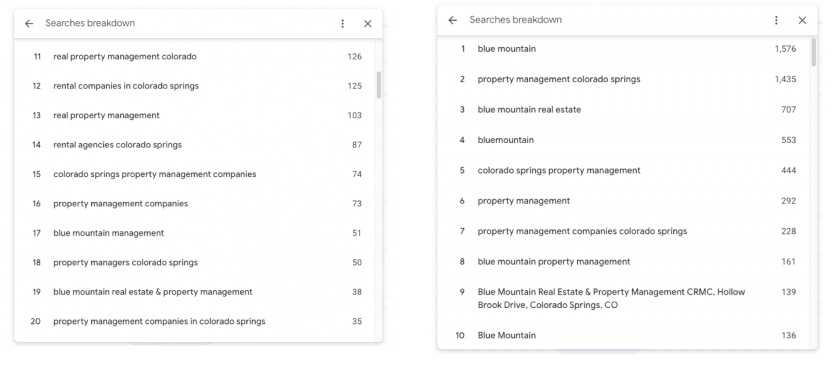Select 'rental companies in colorado springs' row
This screenshot has height=366, width=836.
[197, 86]
